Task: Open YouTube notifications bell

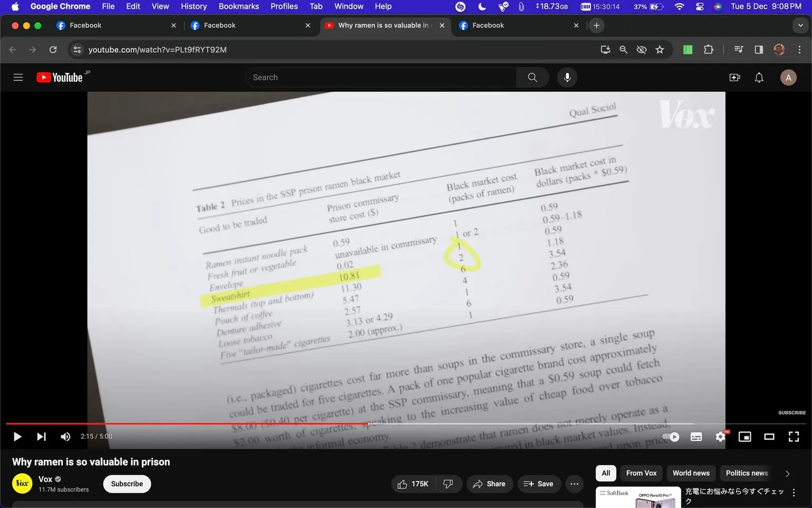Action: [759, 77]
